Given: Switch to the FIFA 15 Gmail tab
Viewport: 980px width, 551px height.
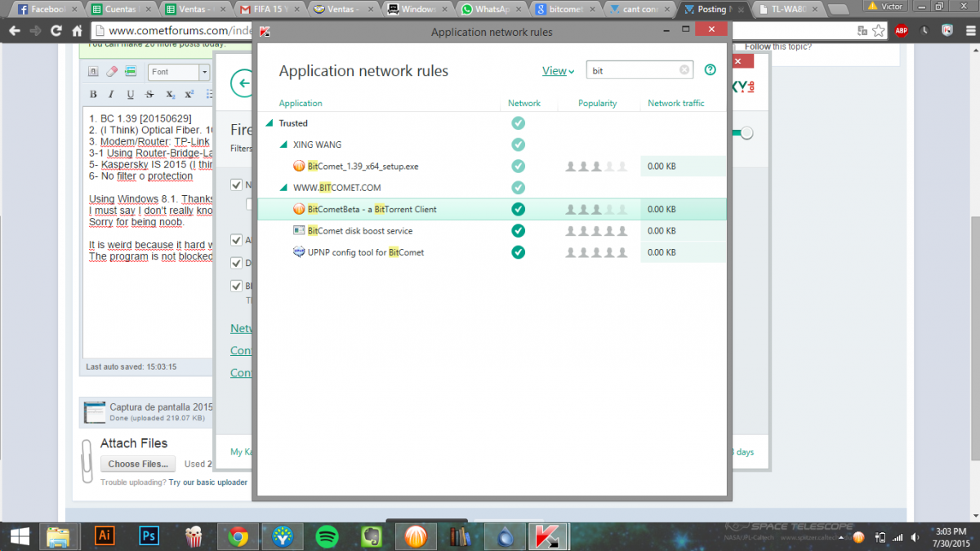Looking at the screenshot, I should (x=269, y=9).
